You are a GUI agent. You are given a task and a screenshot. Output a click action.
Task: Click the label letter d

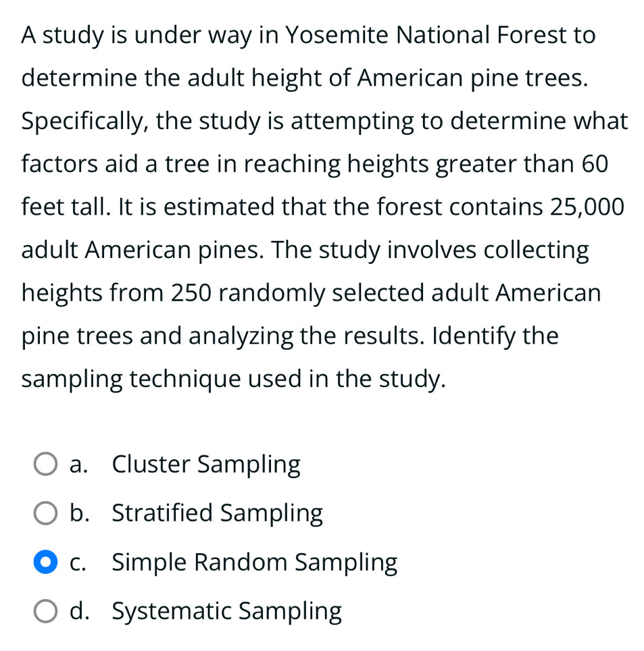78,611
